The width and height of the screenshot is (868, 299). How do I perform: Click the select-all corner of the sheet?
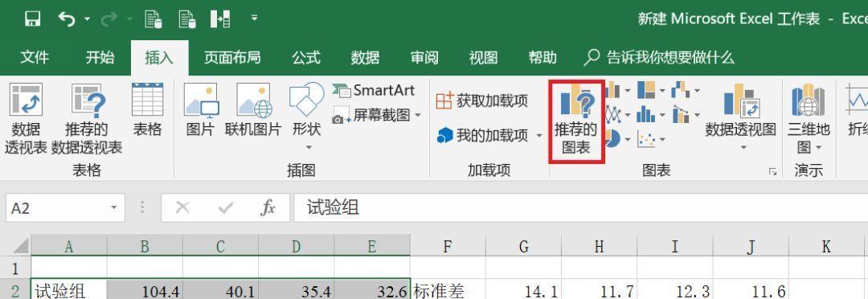[15, 246]
